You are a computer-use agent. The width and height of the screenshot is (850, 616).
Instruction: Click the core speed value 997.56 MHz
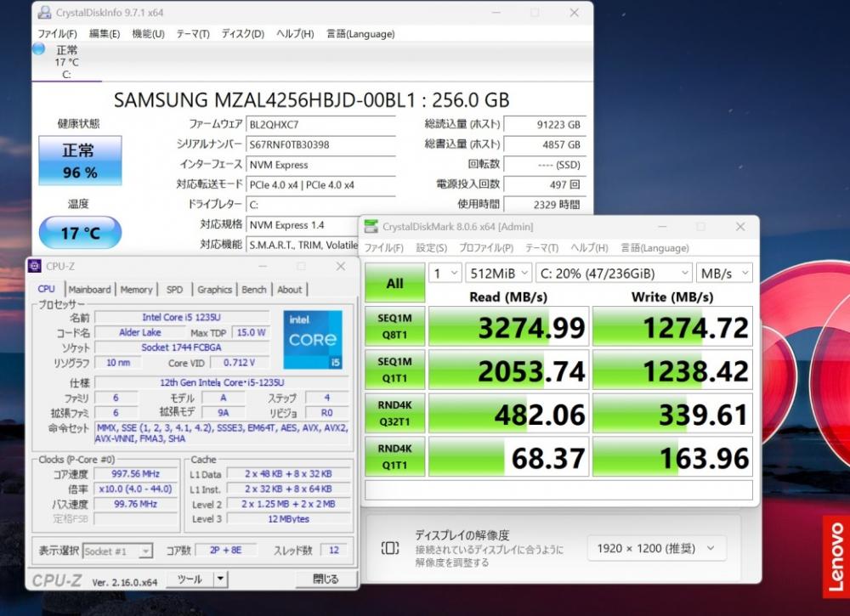point(135,474)
